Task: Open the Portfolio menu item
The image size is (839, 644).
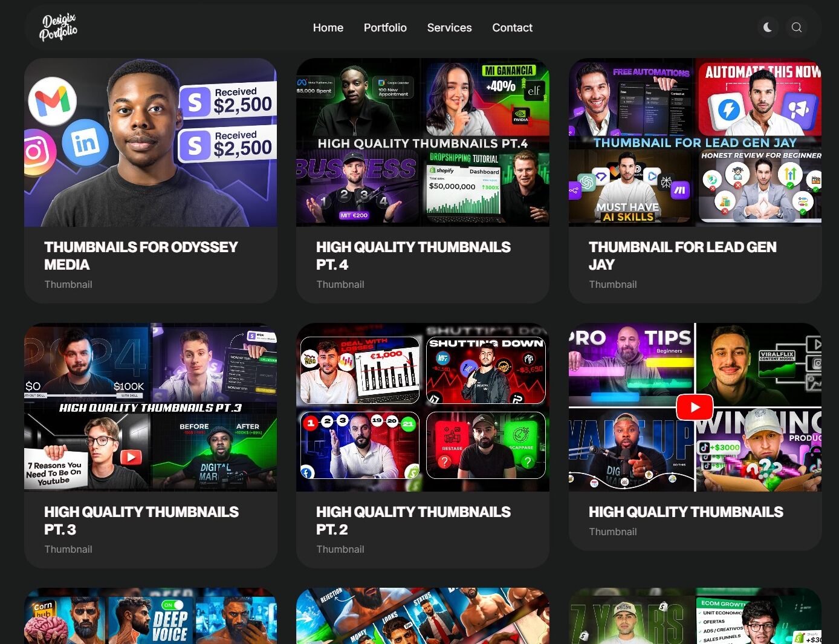Action: pos(385,28)
